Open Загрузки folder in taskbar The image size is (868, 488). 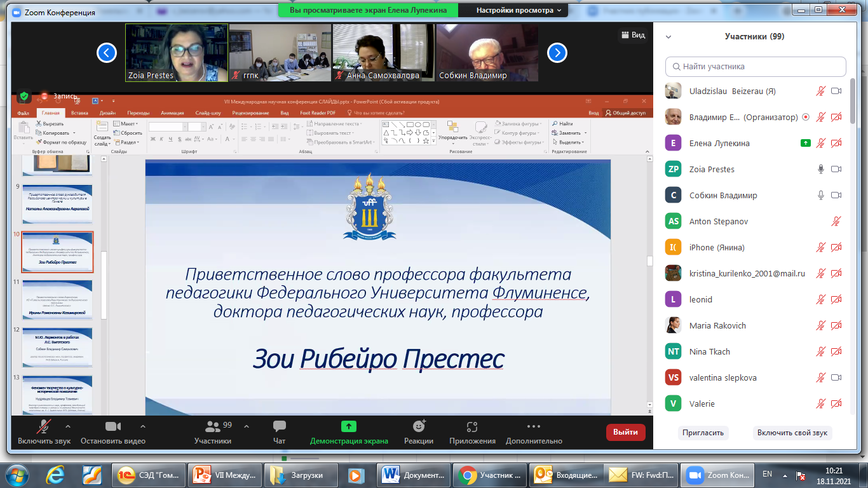[x=301, y=475]
